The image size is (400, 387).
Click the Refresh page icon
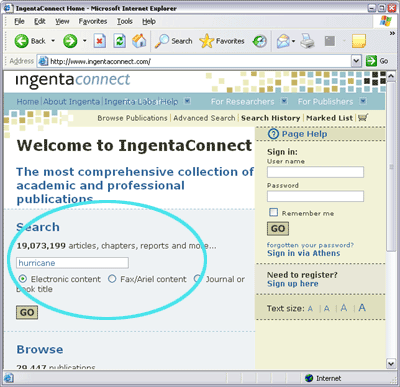119,41
